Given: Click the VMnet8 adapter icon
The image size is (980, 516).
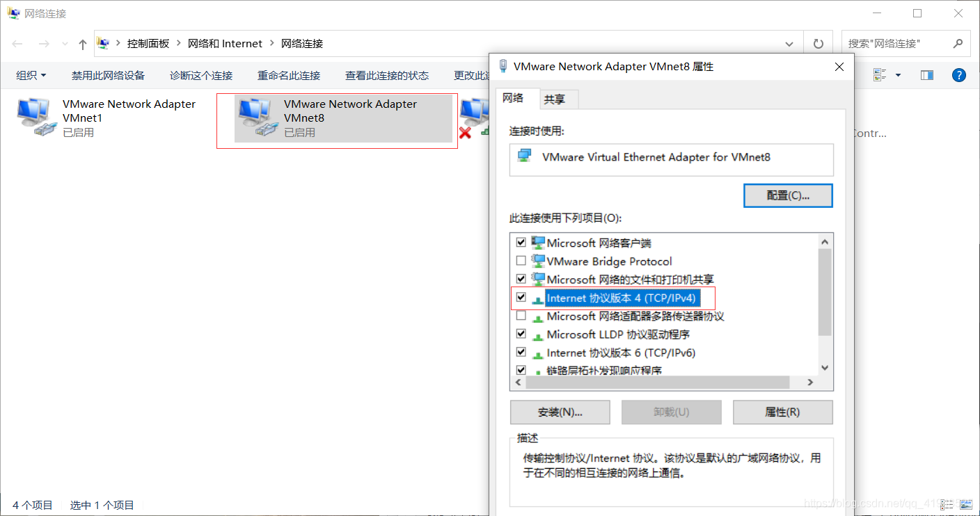Looking at the screenshot, I should click(257, 118).
